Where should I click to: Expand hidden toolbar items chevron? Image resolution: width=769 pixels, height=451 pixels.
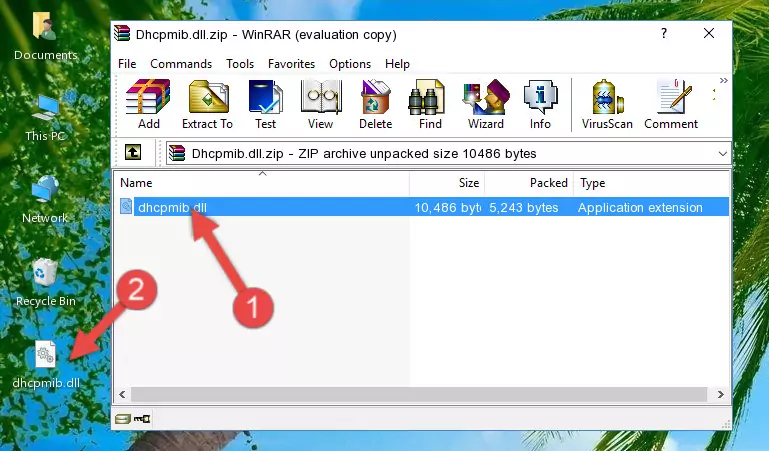tap(723, 80)
